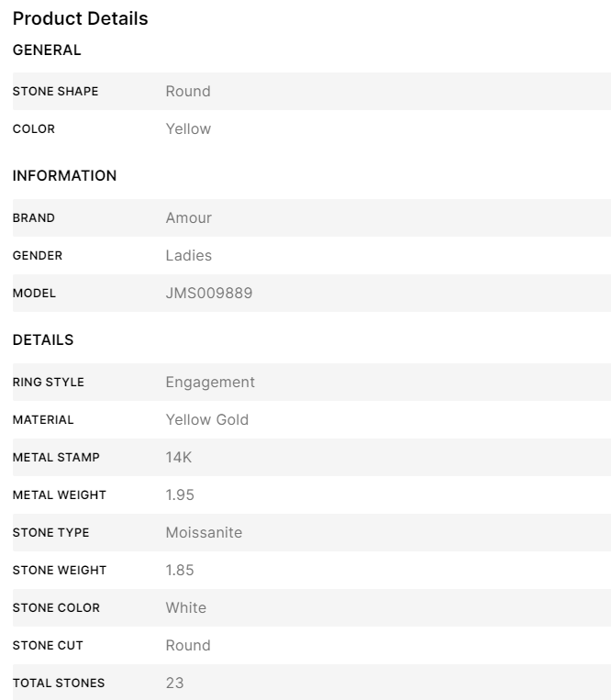Select the Ladies gender value

tap(189, 255)
